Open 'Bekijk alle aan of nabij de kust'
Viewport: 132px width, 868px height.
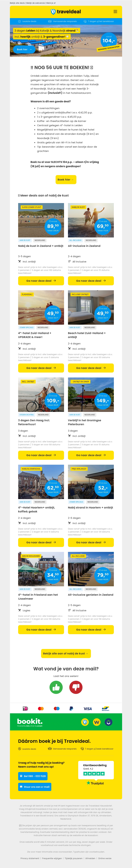point(66,653)
